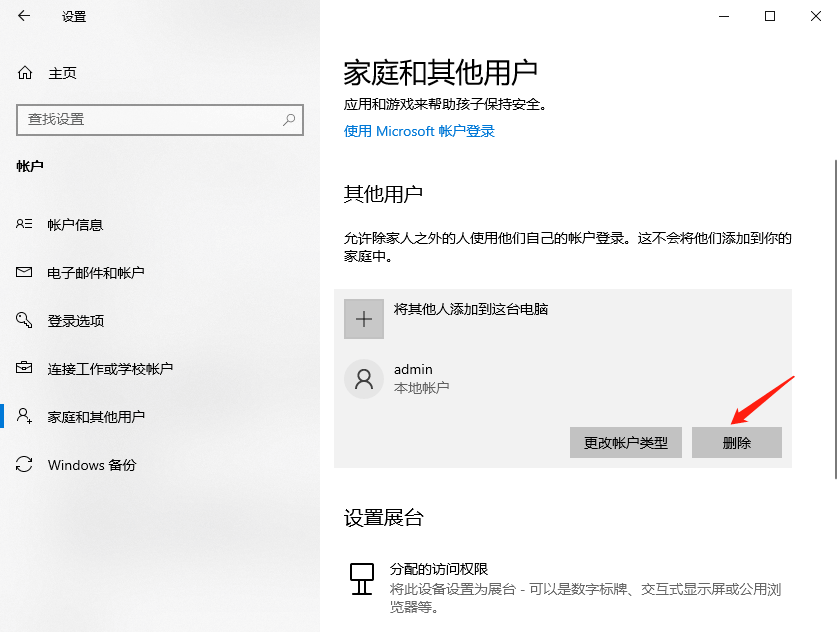The height and width of the screenshot is (632, 839).
Task: Click the email envelope icon in sidebar
Action: click(x=22, y=272)
